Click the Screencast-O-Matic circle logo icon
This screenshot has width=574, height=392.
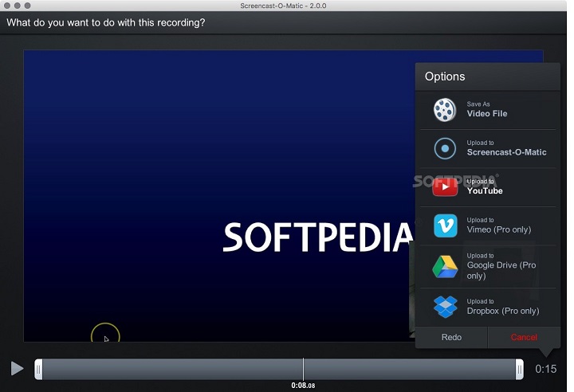click(x=445, y=149)
